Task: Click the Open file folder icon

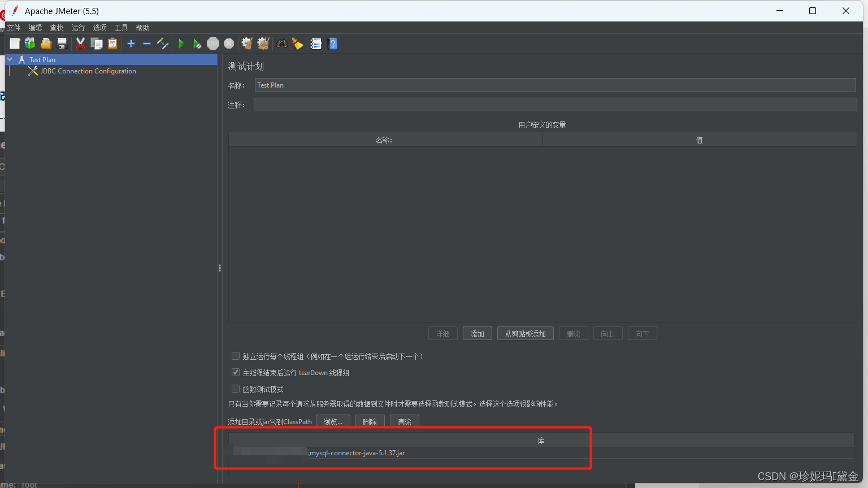Action: pyautogui.click(x=46, y=43)
